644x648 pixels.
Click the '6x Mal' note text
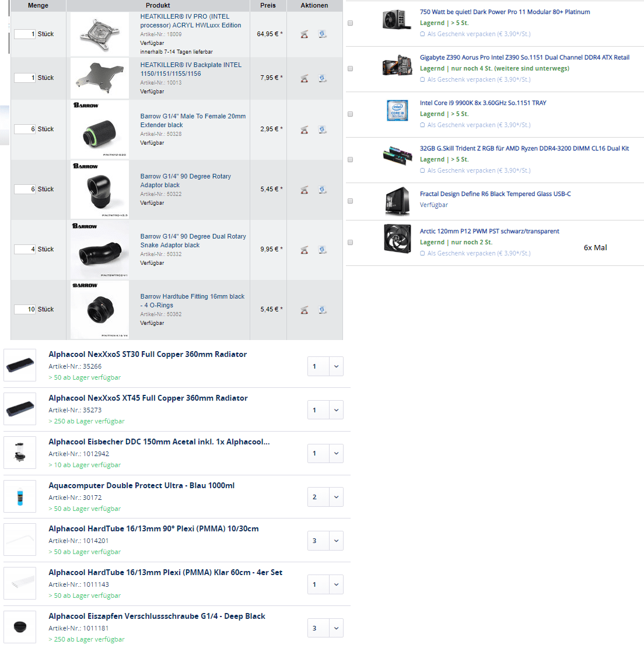[x=595, y=247]
